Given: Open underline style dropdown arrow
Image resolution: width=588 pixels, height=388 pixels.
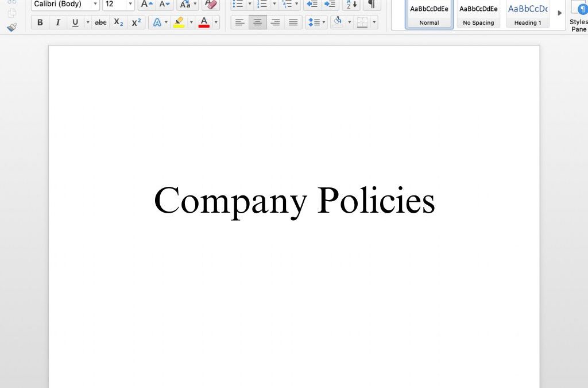Looking at the screenshot, I should [x=88, y=22].
